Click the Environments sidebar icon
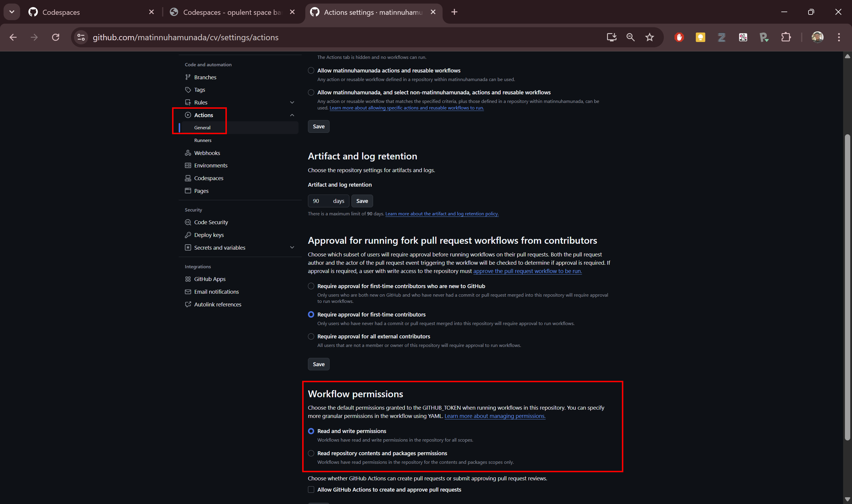 (x=189, y=165)
